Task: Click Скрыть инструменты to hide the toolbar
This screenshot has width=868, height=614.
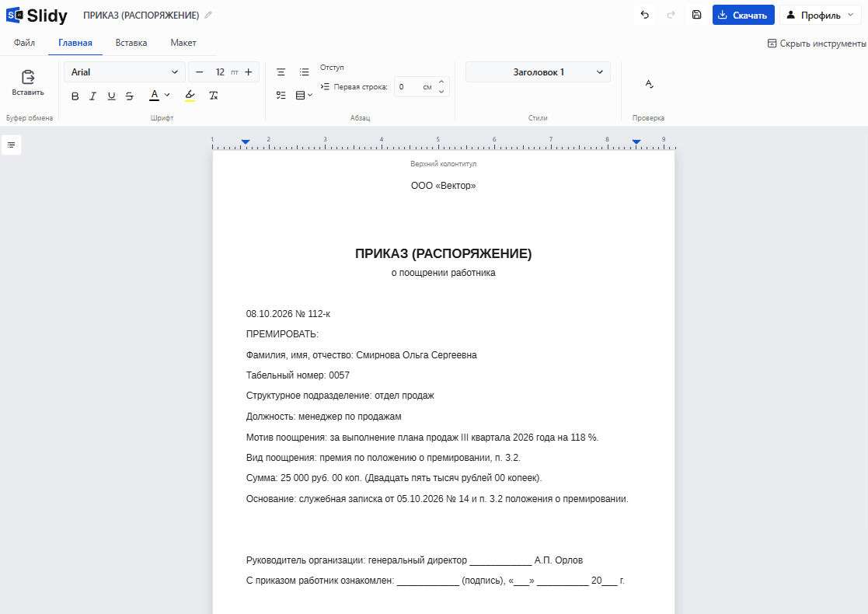Action: [x=817, y=44]
